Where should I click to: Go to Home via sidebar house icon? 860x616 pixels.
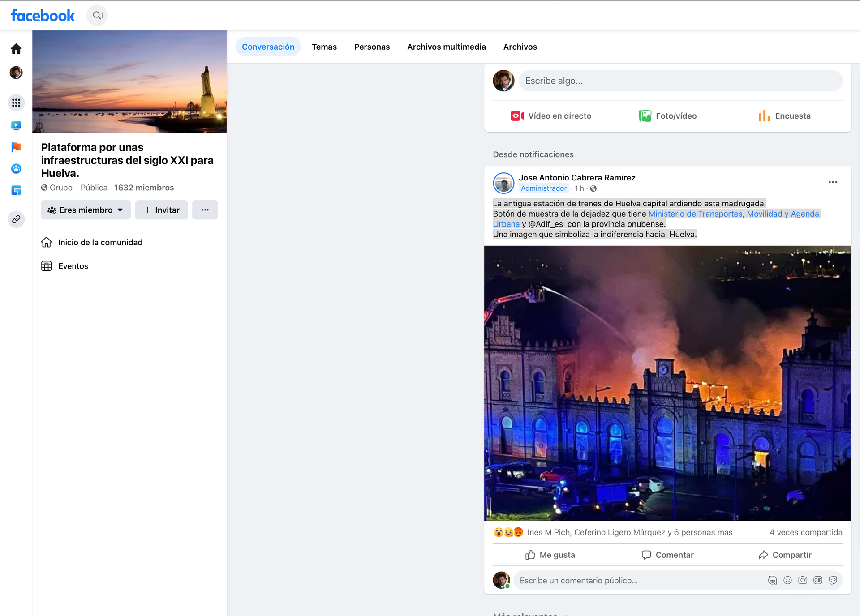point(16,49)
